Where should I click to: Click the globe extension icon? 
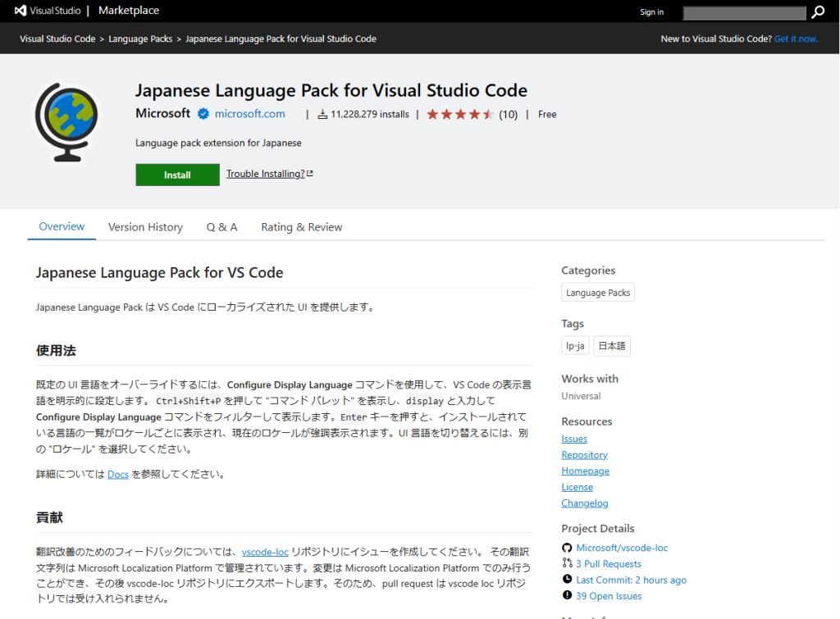67,121
